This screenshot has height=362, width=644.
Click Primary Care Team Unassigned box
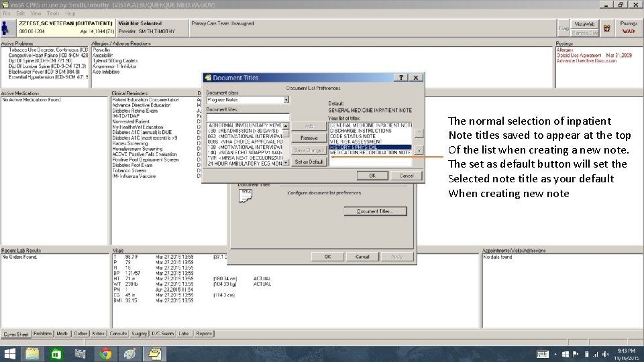(372, 27)
